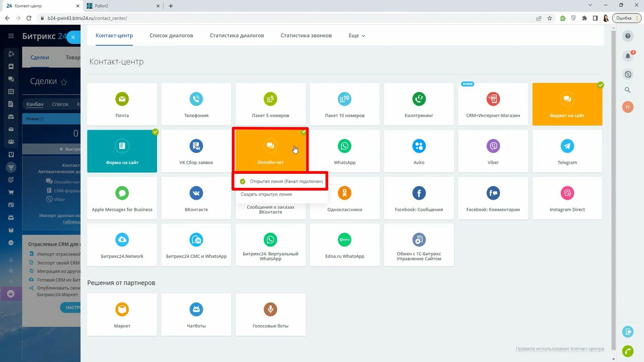Click the green phone call button
The image size is (644, 362).
pyautogui.click(x=628, y=351)
